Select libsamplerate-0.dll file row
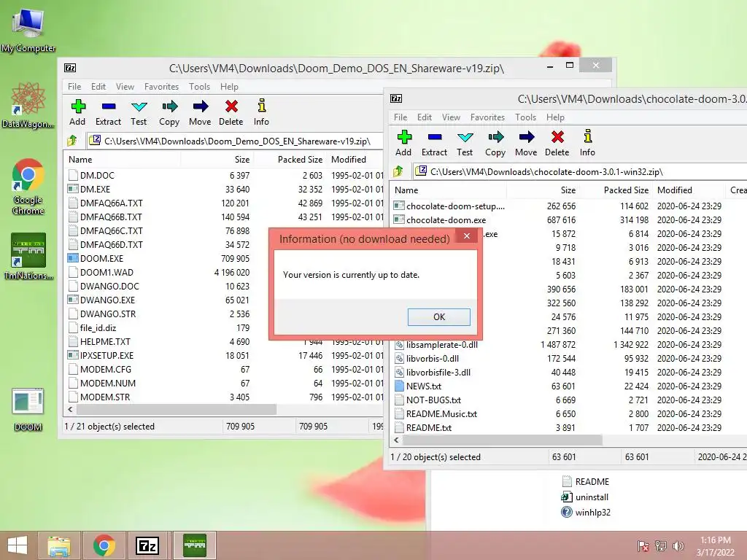This screenshot has width=747, height=560. click(569, 344)
